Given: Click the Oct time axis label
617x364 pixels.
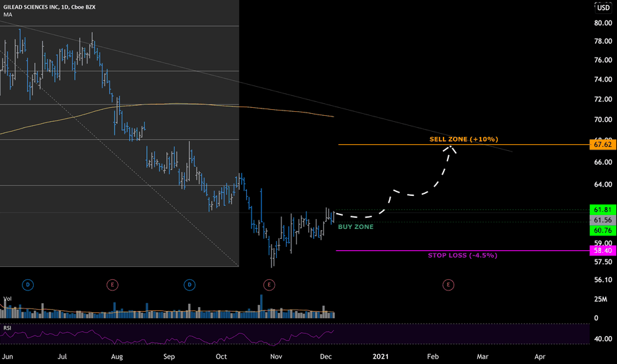Looking at the screenshot, I should [221, 357].
